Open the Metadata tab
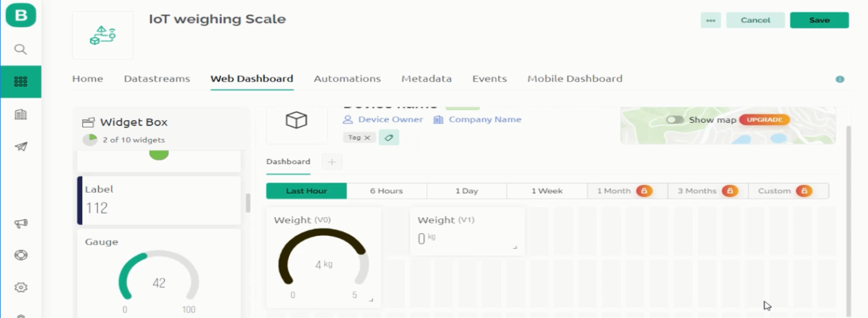Screen dimensions: 868x318 click(427, 79)
